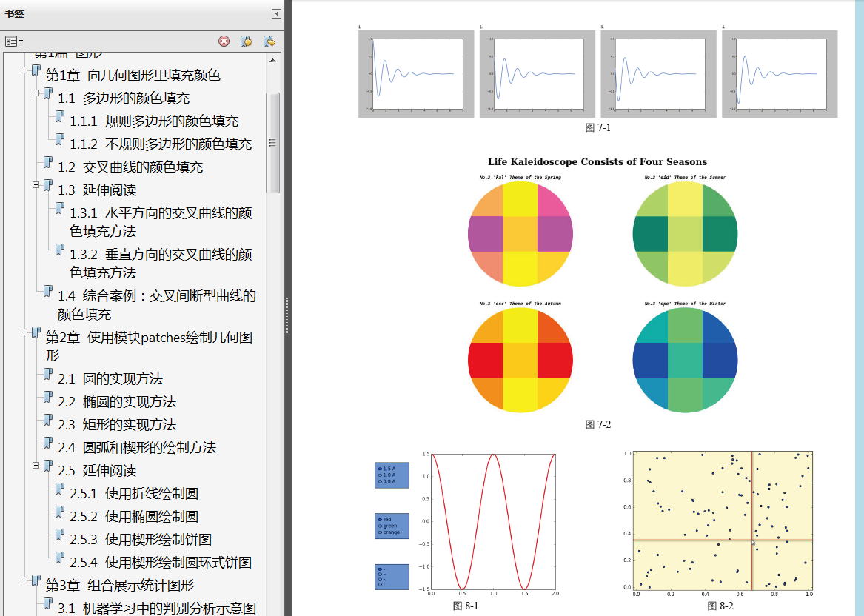
Task: Select bookmark 2.5.4 使用楔形绘制圆环式饼图
Action: [161, 563]
